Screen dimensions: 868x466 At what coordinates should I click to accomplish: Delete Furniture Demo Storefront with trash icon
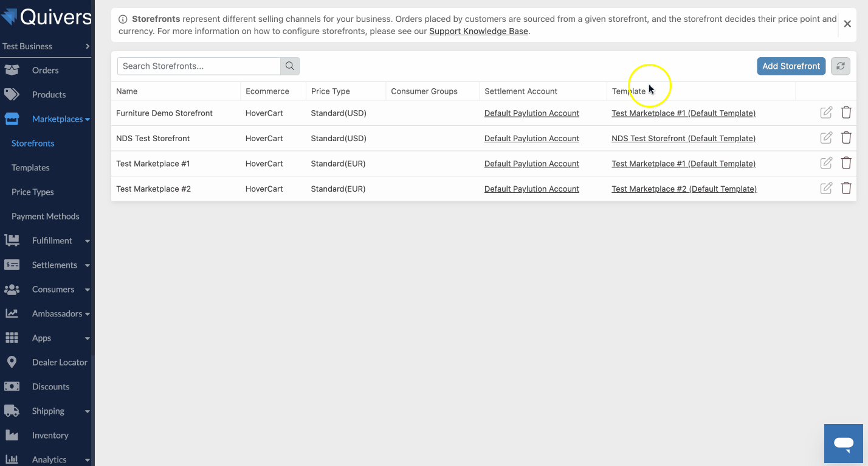[846, 113]
